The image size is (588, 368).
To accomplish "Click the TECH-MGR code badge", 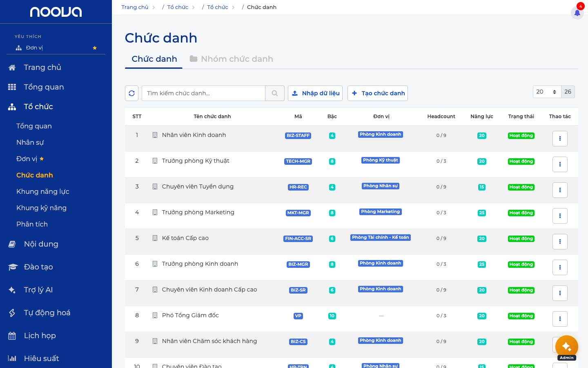I will [298, 162].
